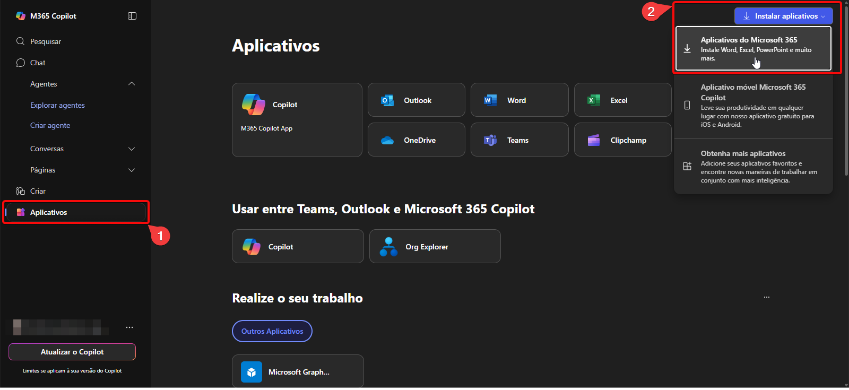Open the ellipsis menu beside Realize o seu trabalho
Screen dimensions: 849x390
click(x=766, y=297)
